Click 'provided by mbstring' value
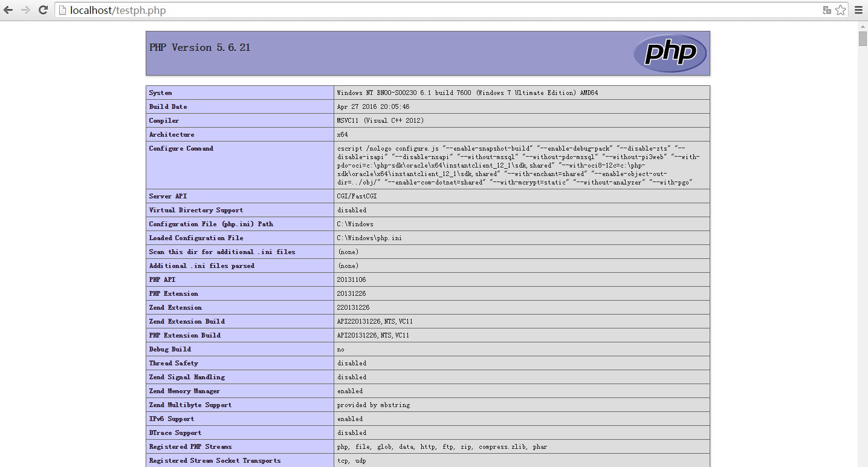Viewport: 868px width, 467px height. point(375,405)
